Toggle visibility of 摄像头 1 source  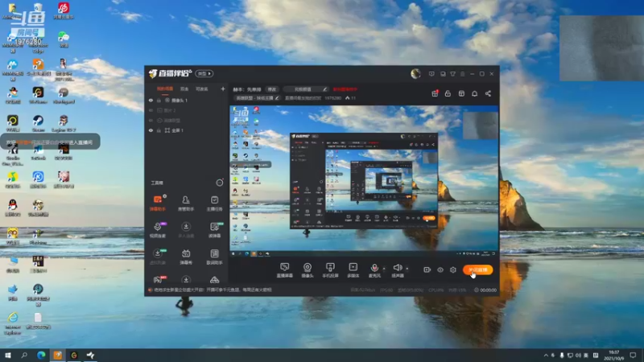click(x=151, y=100)
